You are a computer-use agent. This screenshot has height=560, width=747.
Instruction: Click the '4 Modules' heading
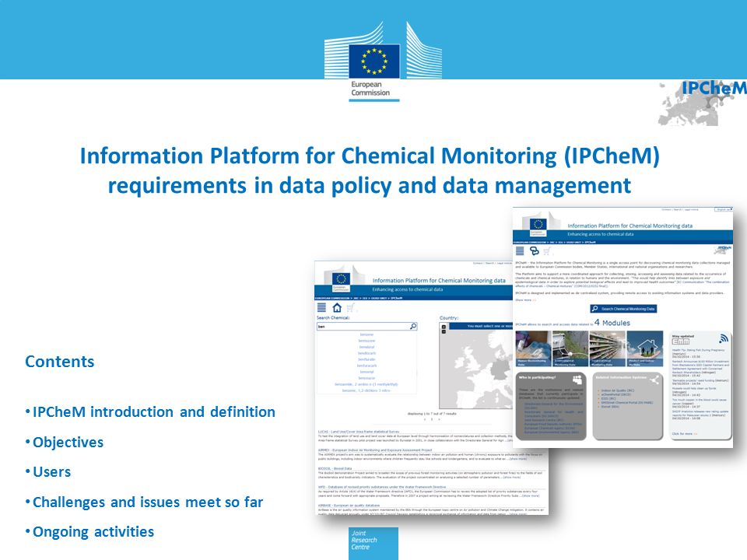point(612,322)
